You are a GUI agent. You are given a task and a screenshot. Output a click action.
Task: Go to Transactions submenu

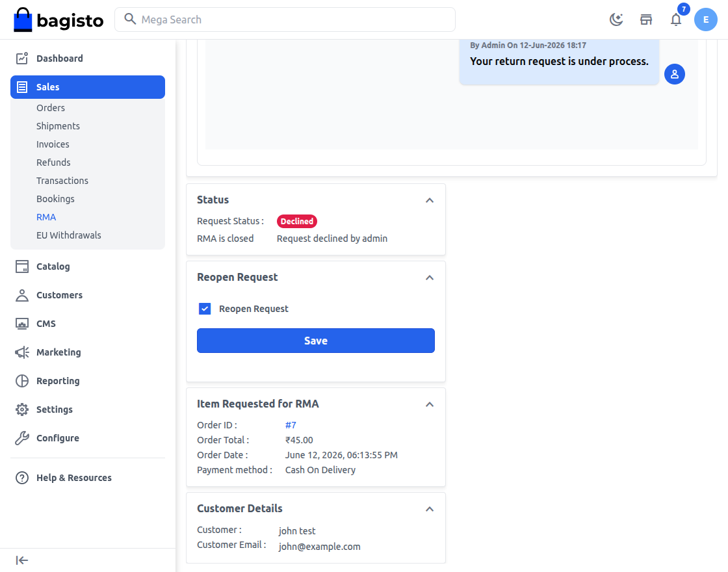pyautogui.click(x=62, y=181)
